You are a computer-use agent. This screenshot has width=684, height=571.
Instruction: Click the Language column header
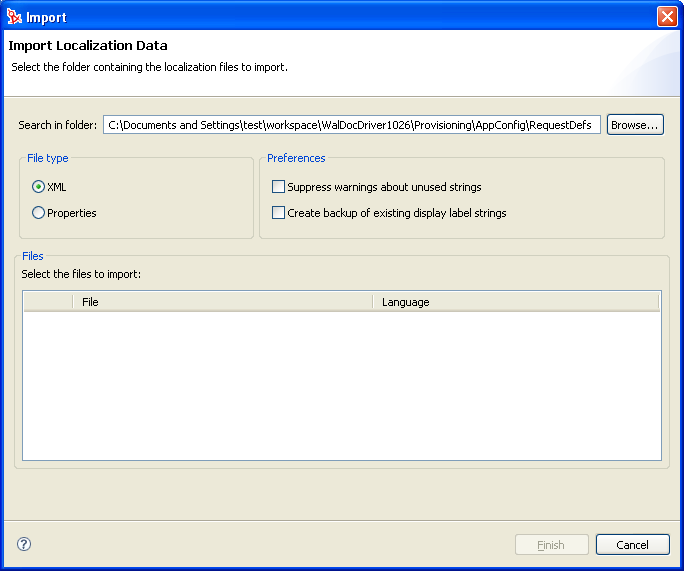coord(515,302)
